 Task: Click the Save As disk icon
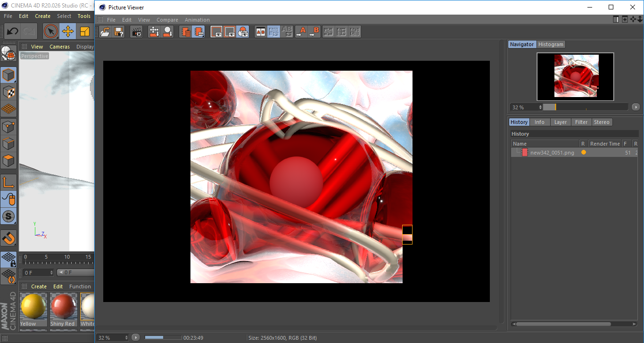(x=119, y=32)
